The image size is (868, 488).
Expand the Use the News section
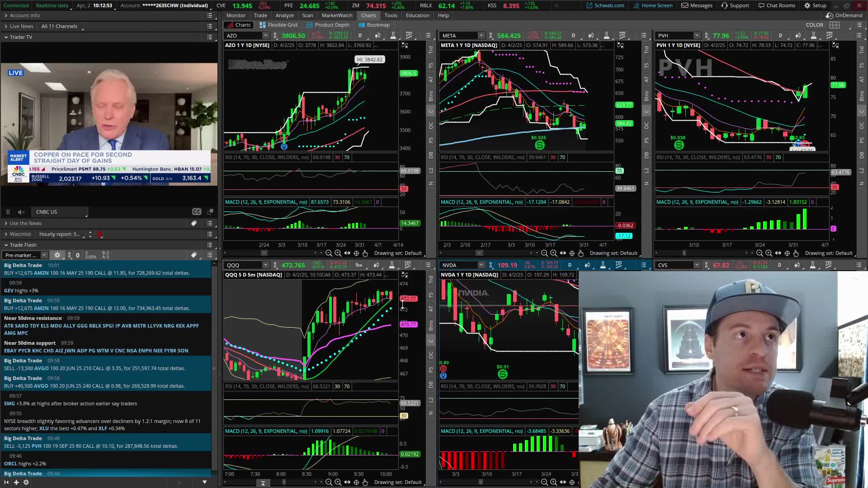6,223
